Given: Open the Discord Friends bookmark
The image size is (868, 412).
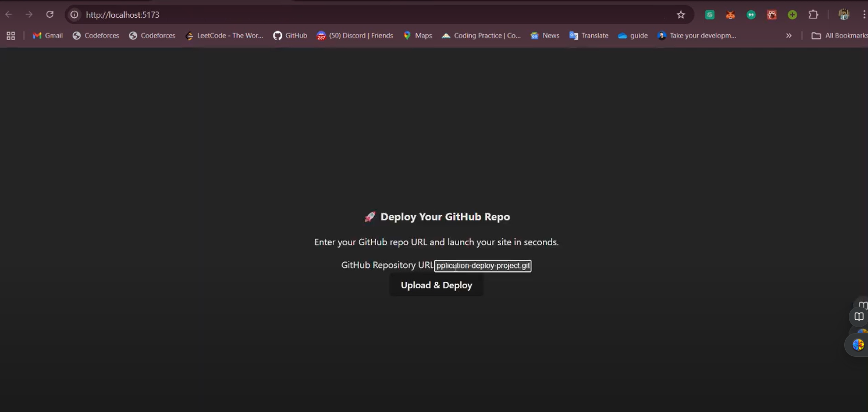Looking at the screenshot, I should 355,35.
